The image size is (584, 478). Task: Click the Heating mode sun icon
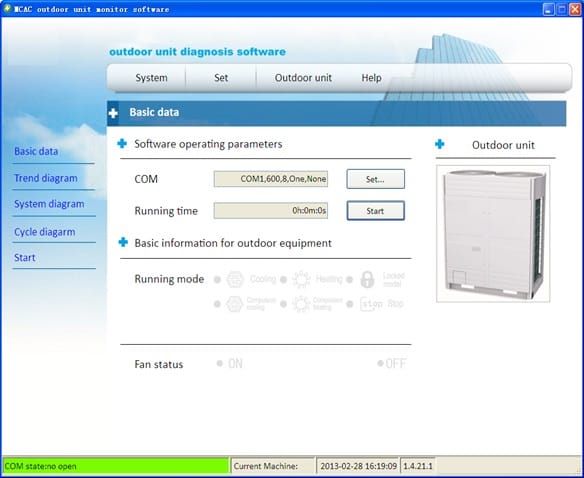pyautogui.click(x=301, y=279)
